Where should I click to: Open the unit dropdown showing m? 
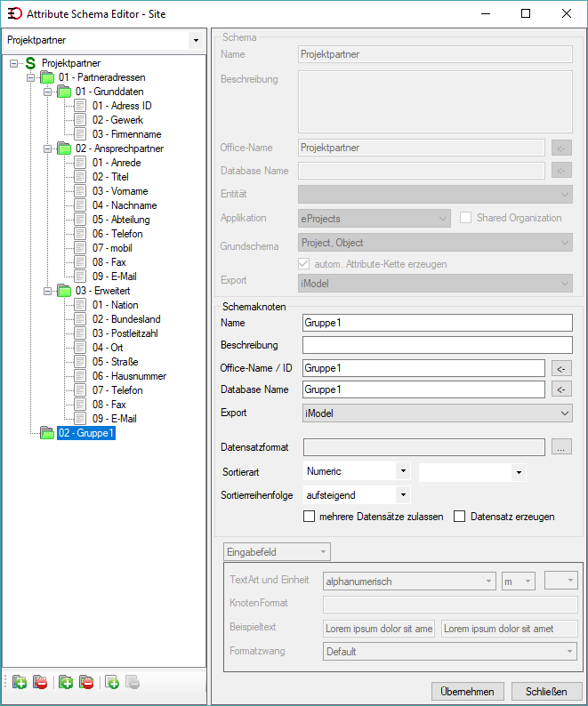coord(519,581)
